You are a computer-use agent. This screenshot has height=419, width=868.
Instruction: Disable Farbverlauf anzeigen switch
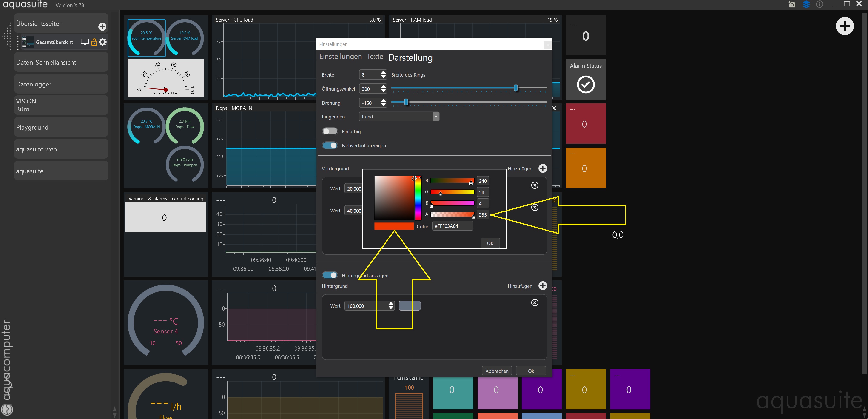tap(330, 146)
